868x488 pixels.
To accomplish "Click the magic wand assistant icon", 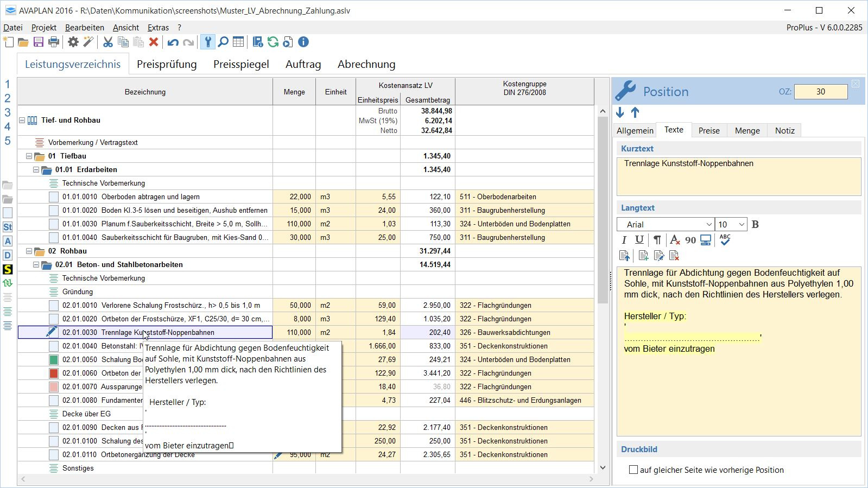I will (x=88, y=42).
